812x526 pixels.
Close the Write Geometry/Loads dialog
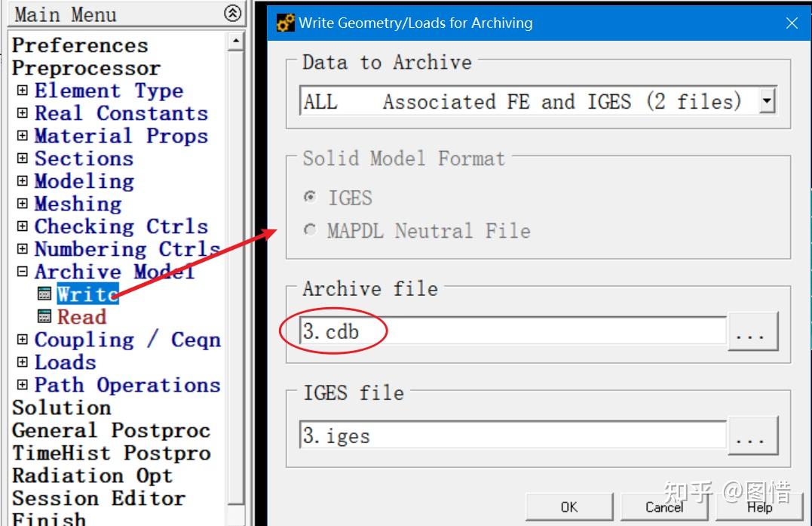tap(792, 23)
